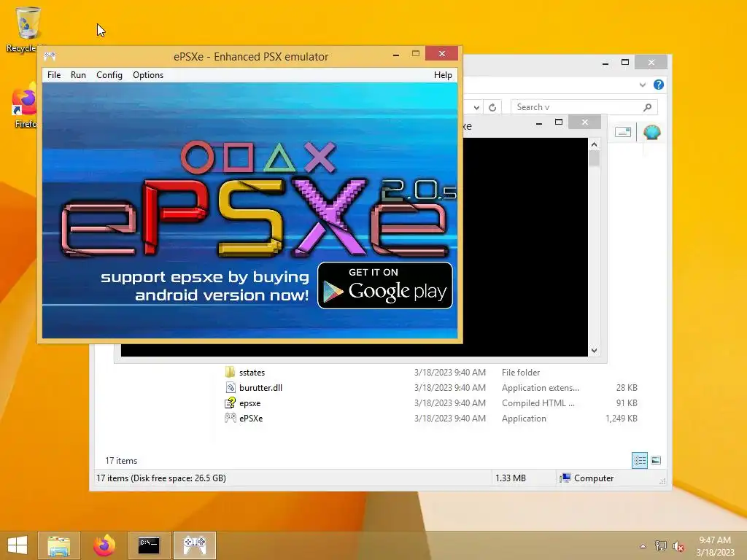Open the taskbar clock showing 9:47 AM
This screenshot has width=747, height=560.
[715, 545]
